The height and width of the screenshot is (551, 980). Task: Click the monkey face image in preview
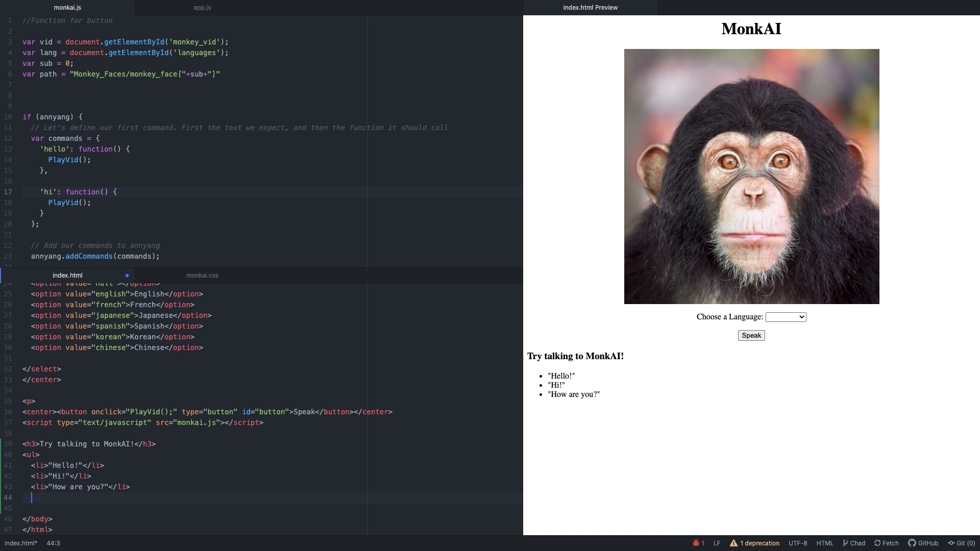[751, 177]
